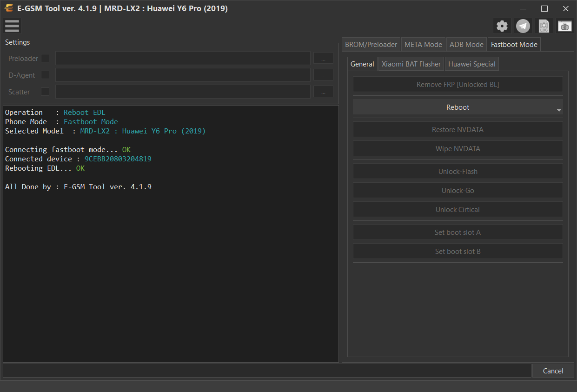
Task: Open the hamburger main menu
Action: [x=12, y=26]
